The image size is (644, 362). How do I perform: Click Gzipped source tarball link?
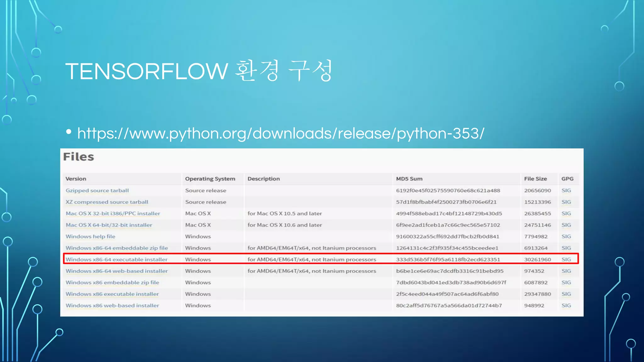click(x=97, y=190)
